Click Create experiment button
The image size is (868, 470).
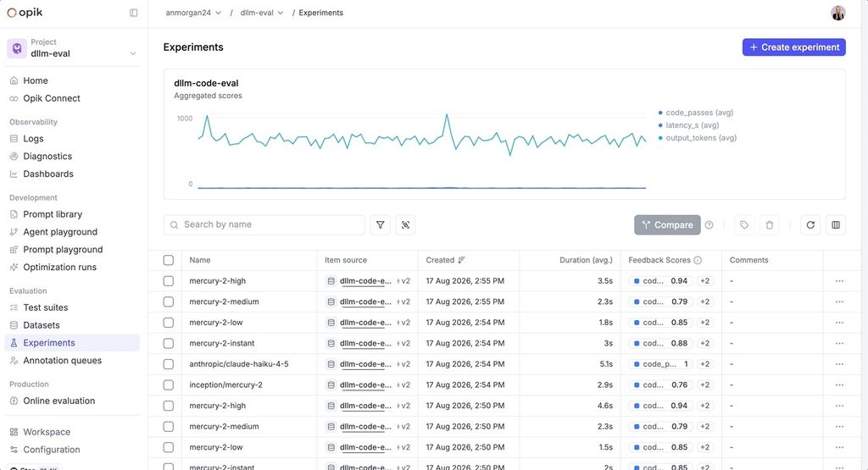793,47
